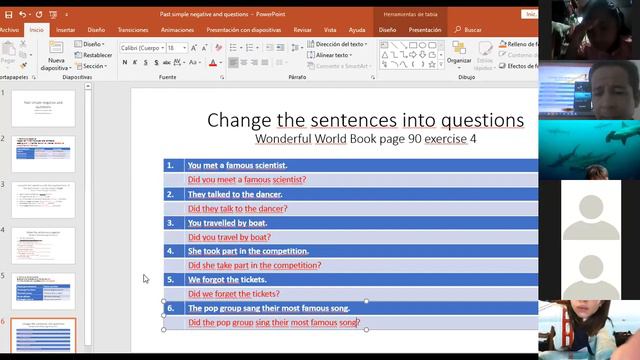The image size is (640, 360).
Task: Decrease font size with the smaller A icon
Action: 204,48
